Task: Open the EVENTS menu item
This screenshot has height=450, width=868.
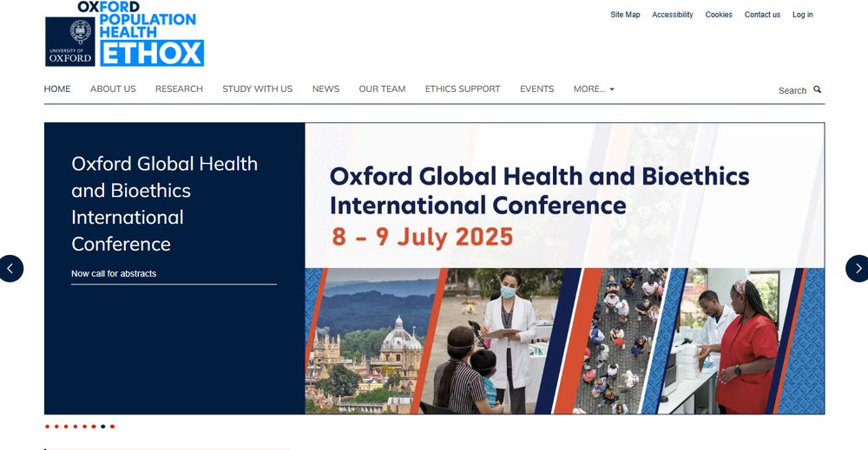Action: (x=536, y=89)
